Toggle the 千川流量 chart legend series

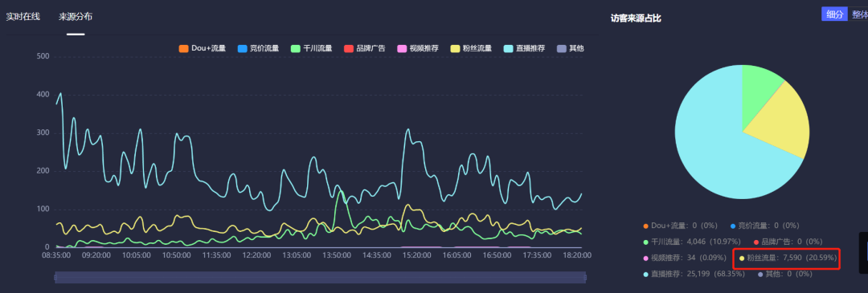[311, 49]
